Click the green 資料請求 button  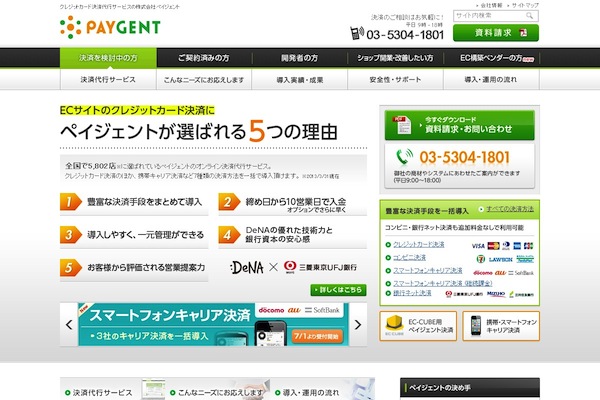tap(496, 33)
